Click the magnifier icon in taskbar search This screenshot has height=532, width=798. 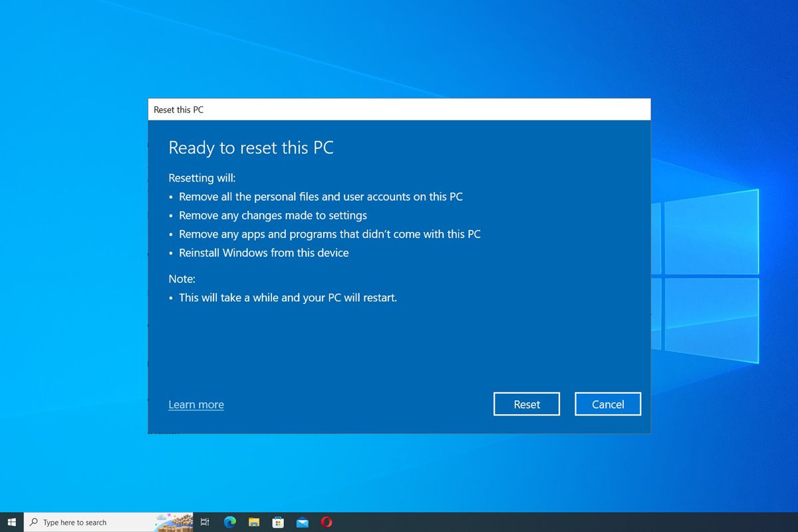[x=34, y=522]
